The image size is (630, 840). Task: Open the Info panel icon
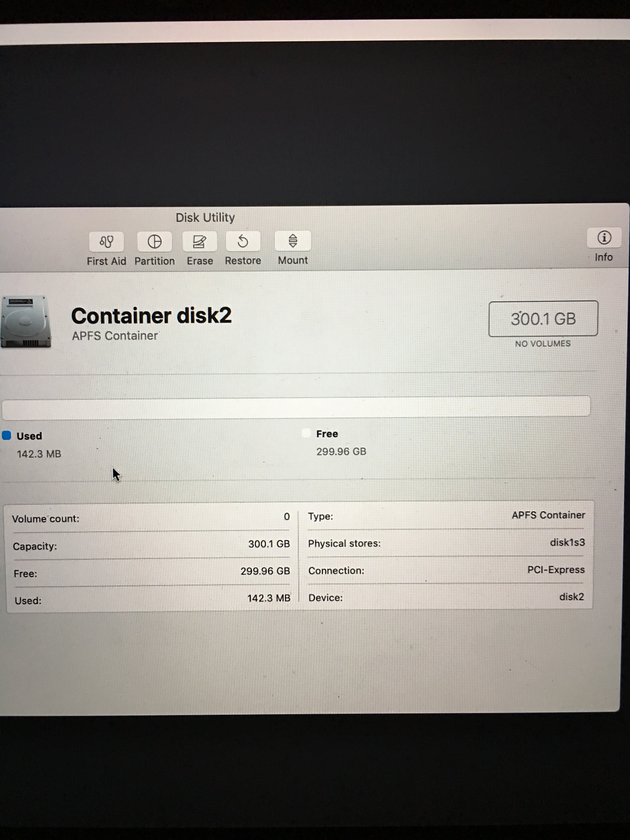pyautogui.click(x=604, y=238)
